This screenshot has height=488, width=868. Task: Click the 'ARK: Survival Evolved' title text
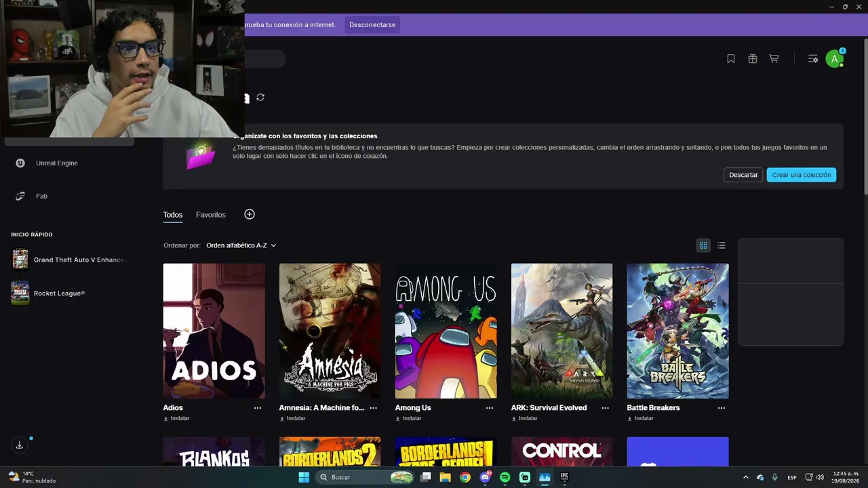549,408
